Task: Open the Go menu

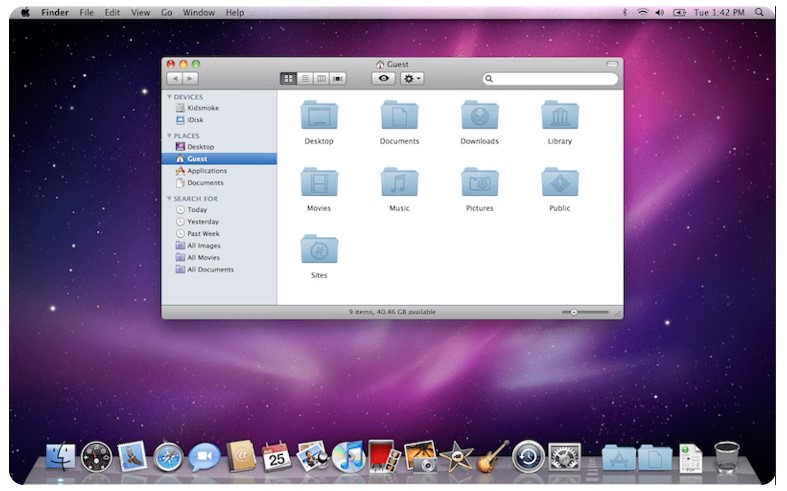Action: 167,12
